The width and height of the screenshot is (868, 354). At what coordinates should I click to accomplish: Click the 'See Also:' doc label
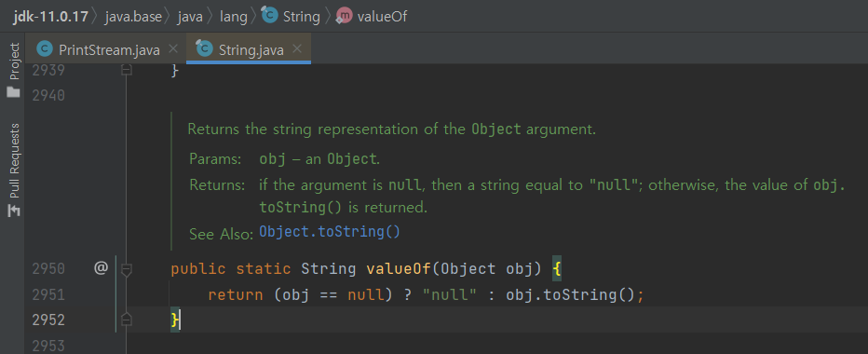point(222,234)
